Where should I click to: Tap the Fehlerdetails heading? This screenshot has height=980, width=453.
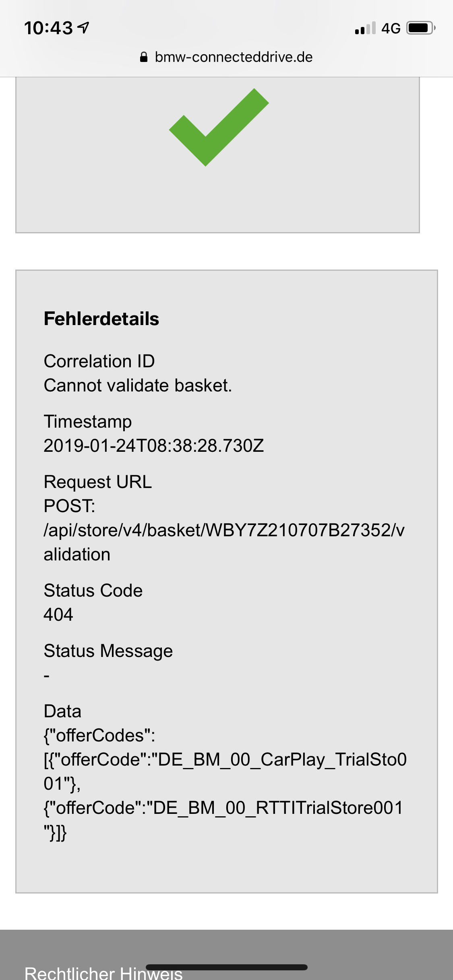coord(101,319)
